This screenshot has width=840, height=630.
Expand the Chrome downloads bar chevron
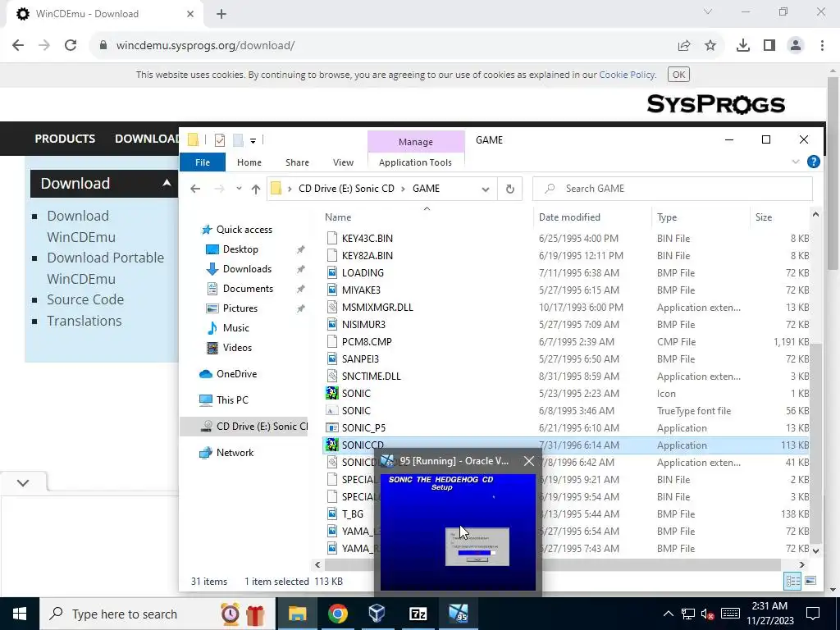tap(22, 482)
